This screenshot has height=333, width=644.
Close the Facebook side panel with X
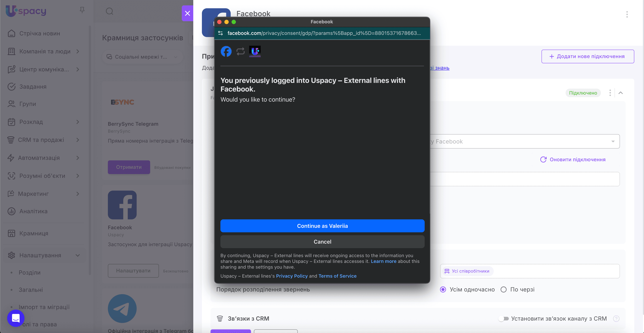187,13
